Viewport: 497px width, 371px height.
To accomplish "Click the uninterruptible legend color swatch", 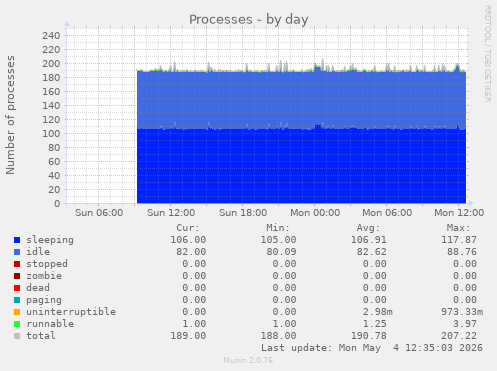I will [x=17, y=312].
